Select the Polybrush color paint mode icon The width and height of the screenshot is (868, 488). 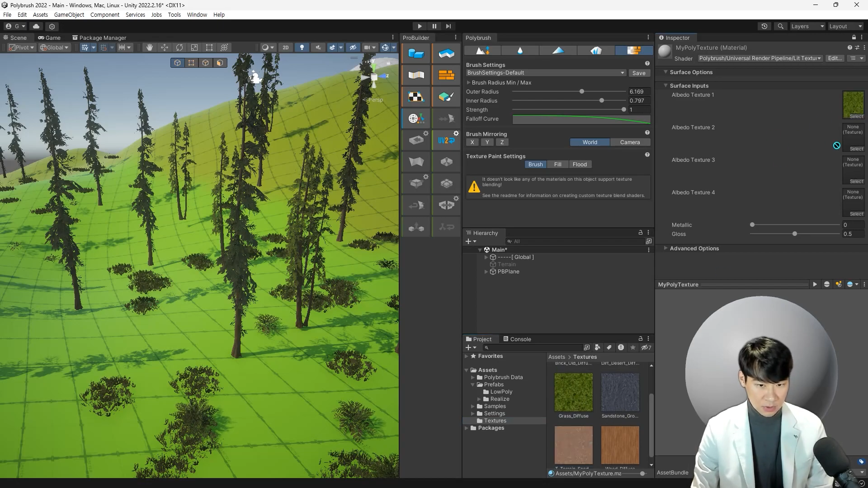[x=558, y=51]
